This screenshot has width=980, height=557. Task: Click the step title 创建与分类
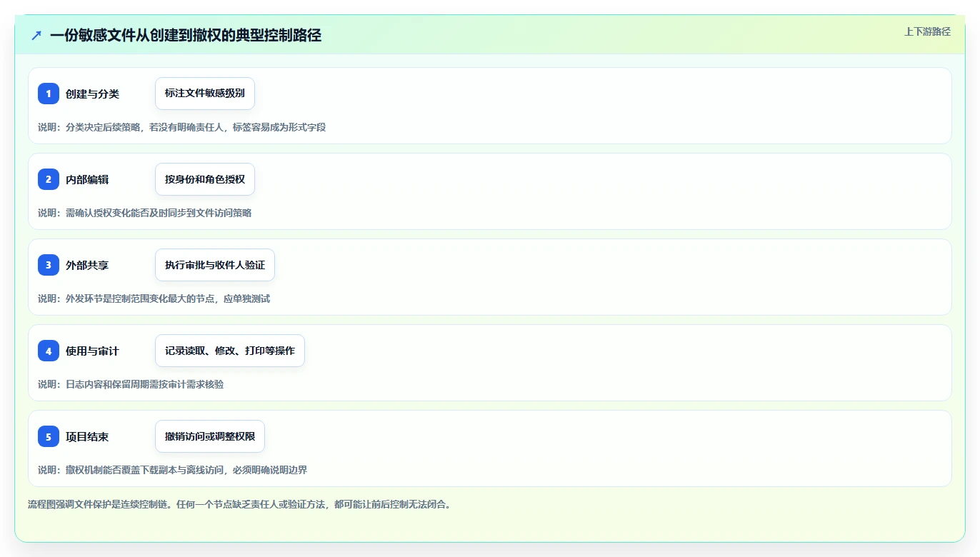pos(92,94)
